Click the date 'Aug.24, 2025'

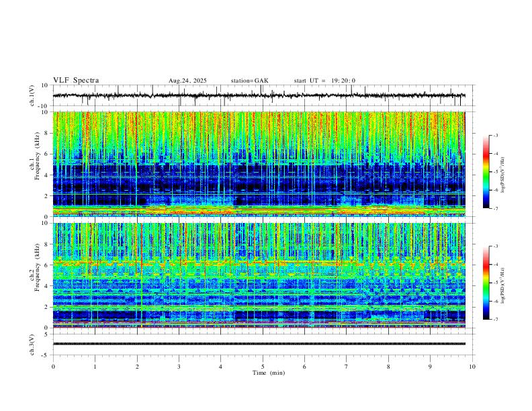(x=187, y=81)
